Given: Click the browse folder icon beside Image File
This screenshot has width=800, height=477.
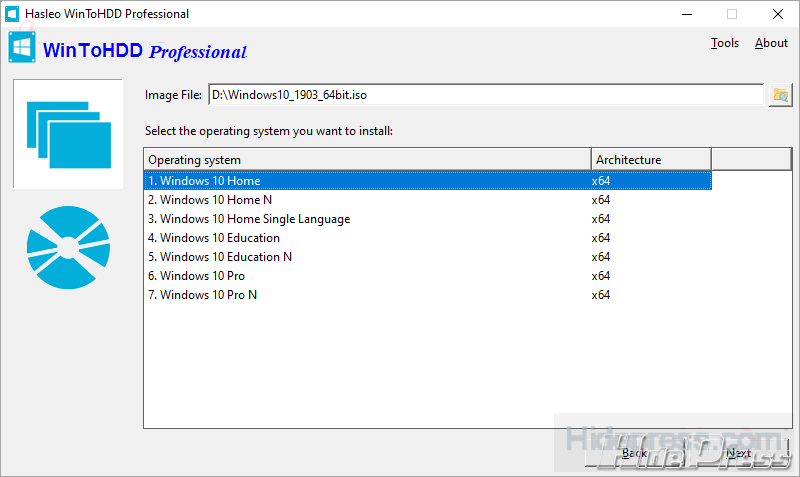Looking at the screenshot, I should tap(780, 95).
